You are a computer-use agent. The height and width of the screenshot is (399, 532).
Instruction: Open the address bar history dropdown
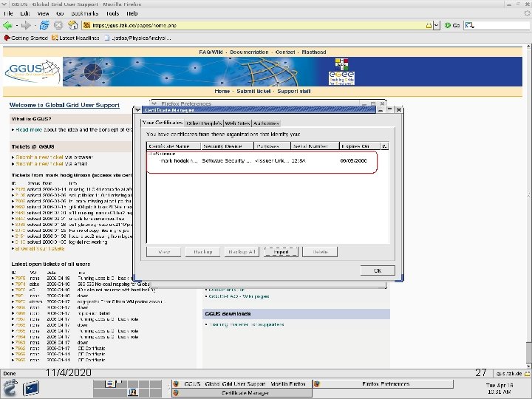coord(437,25)
